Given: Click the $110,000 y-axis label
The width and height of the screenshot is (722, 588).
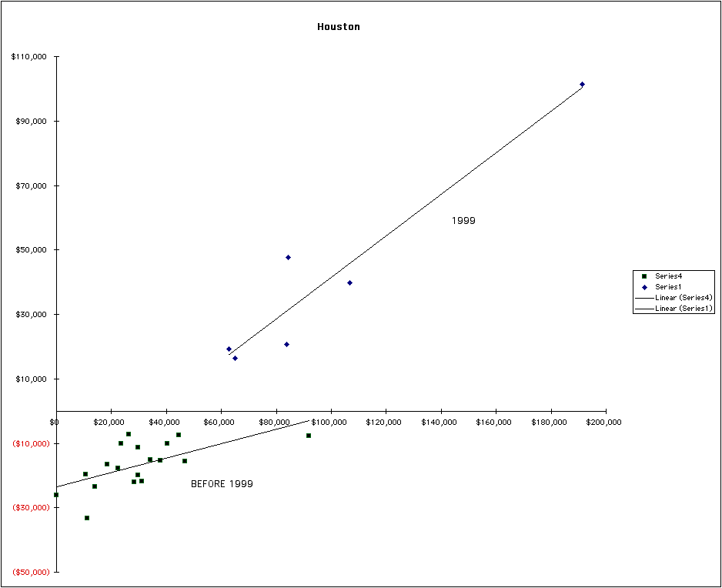Looking at the screenshot, I should click(x=29, y=57).
